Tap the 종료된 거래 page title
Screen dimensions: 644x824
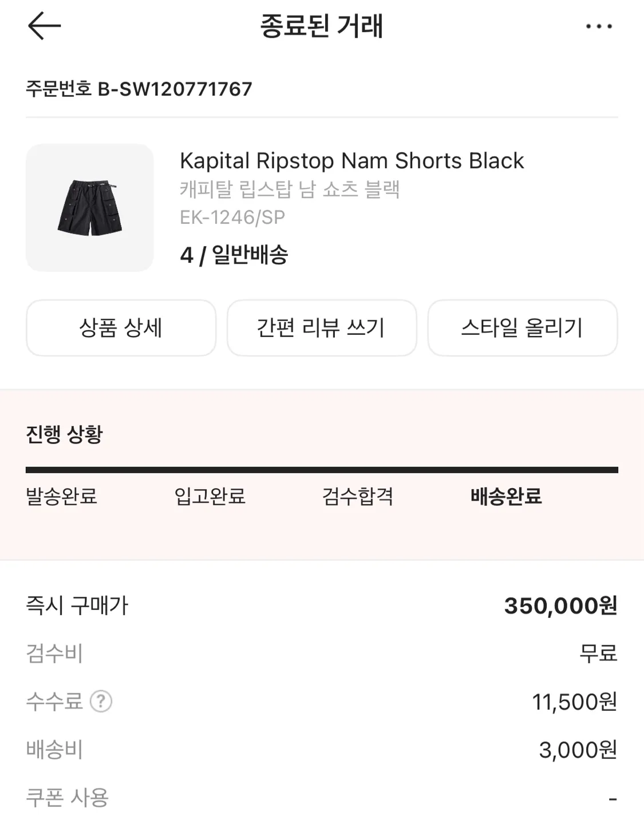tap(322, 26)
